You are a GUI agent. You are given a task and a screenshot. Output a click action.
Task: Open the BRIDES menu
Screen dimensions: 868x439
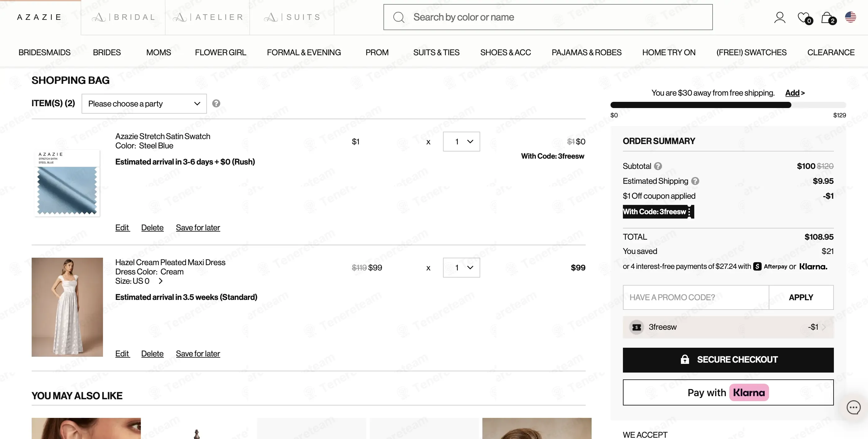tap(107, 52)
